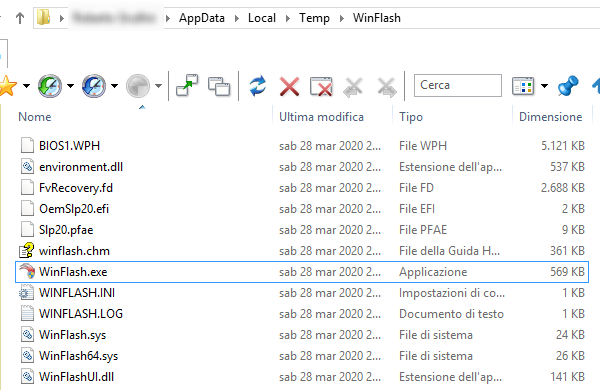Expand the view layout dropdown arrow
The height and width of the screenshot is (390, 600).
pos(544,86)
